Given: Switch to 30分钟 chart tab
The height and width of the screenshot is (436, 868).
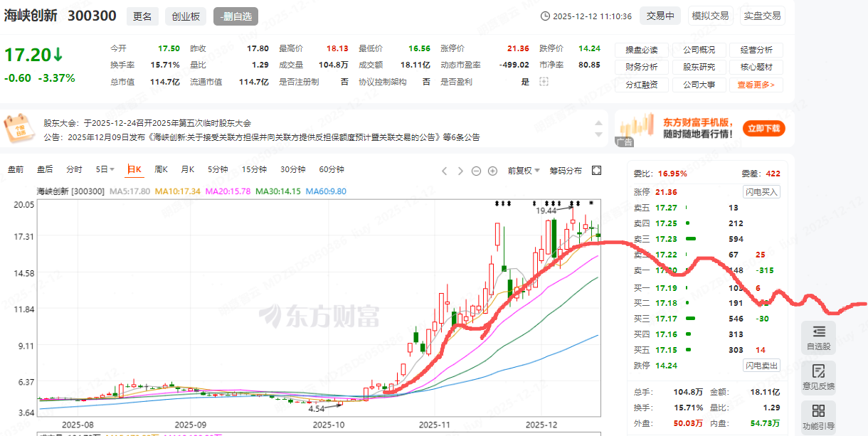Looking at the screenshot, I should pos(292,169).
